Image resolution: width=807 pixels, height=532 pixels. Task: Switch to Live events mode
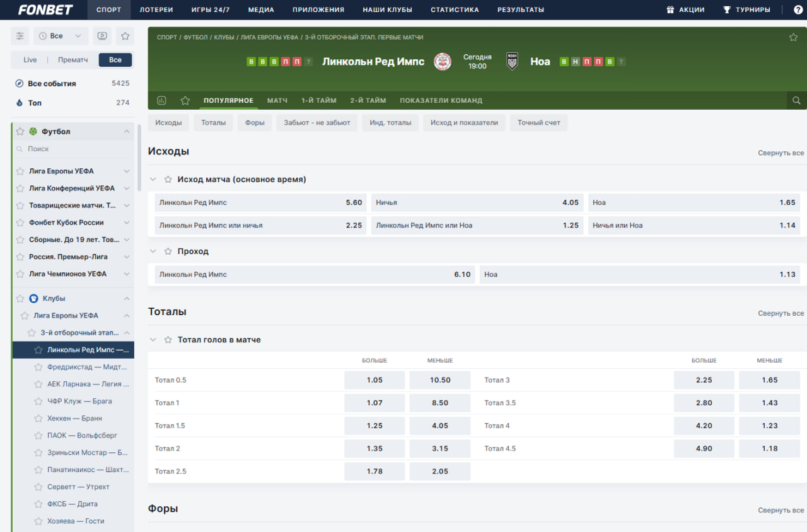pos(30,60)
